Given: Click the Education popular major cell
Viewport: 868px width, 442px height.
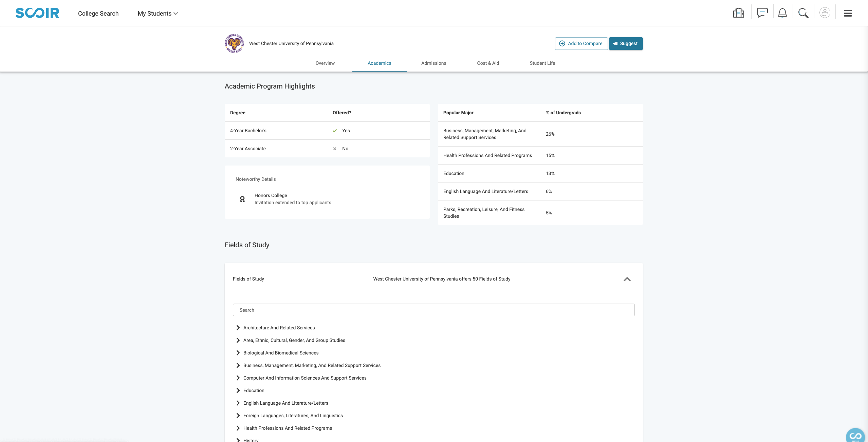Looking at the screenshot, I should pos(454,173).
